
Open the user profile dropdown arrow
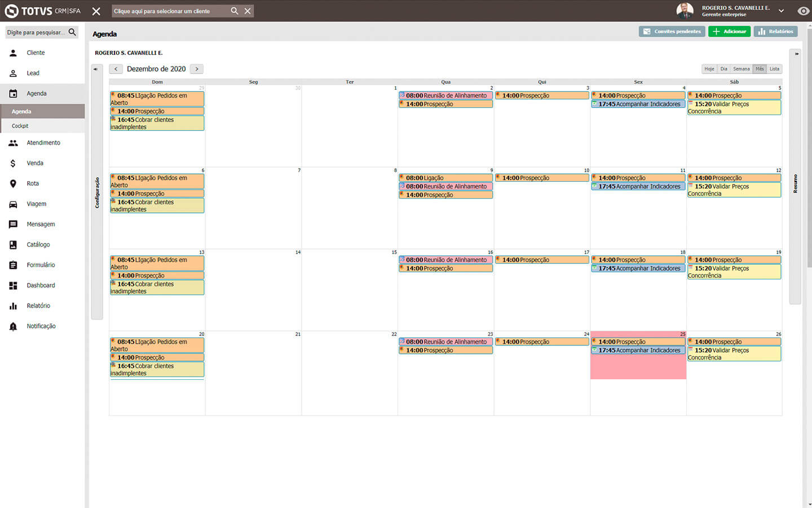[781, 11]
